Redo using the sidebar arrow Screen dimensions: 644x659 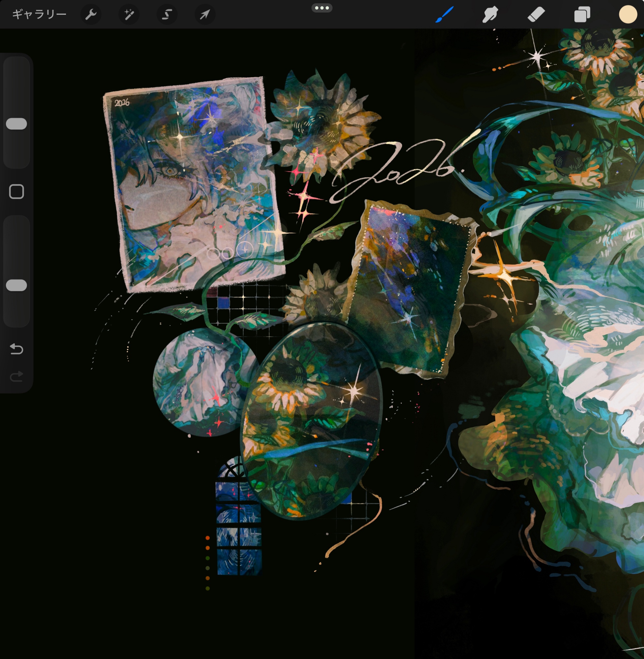tap(16, 376)
